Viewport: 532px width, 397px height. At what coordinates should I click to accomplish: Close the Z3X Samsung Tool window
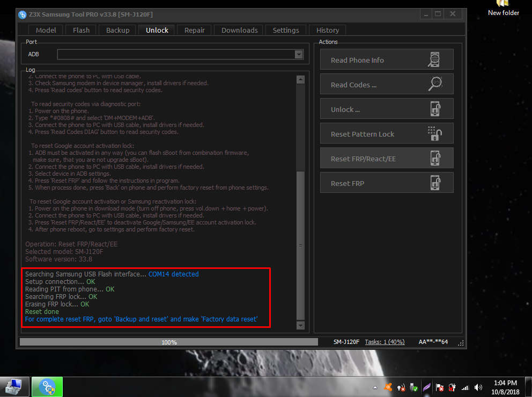coord(453,14)
